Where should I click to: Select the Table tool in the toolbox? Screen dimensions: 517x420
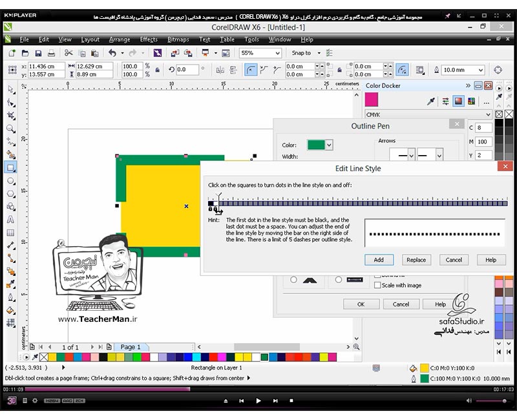11,233
